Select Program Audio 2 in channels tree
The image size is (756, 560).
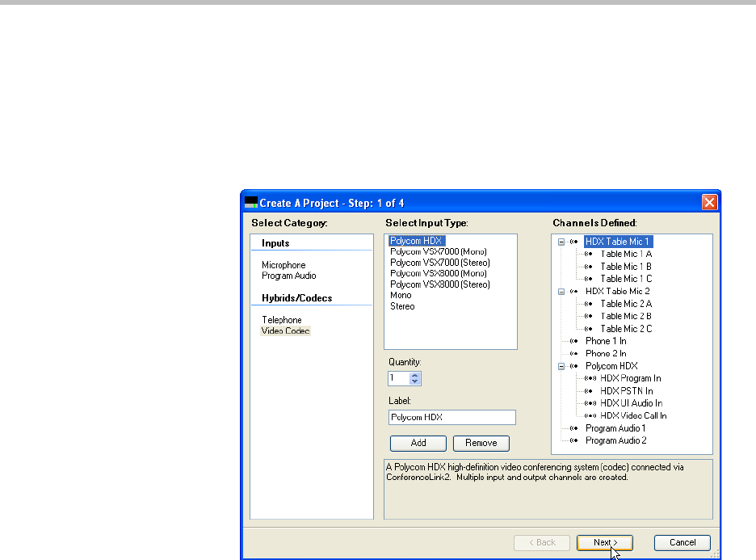click(x=615, y=440)
